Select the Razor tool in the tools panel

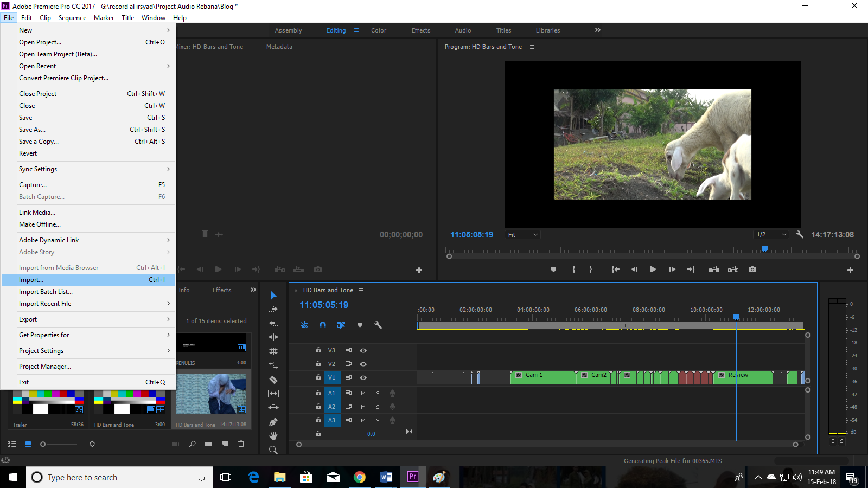[273, 380]
